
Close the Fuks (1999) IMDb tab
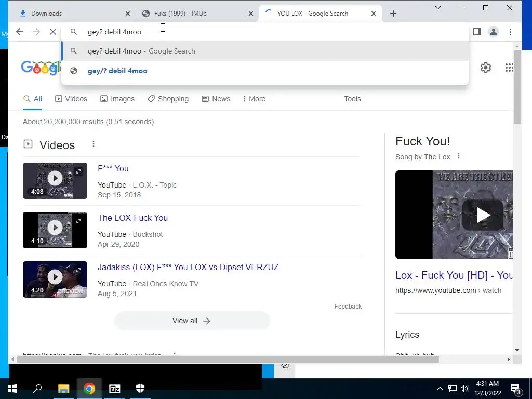pos(251,14)
